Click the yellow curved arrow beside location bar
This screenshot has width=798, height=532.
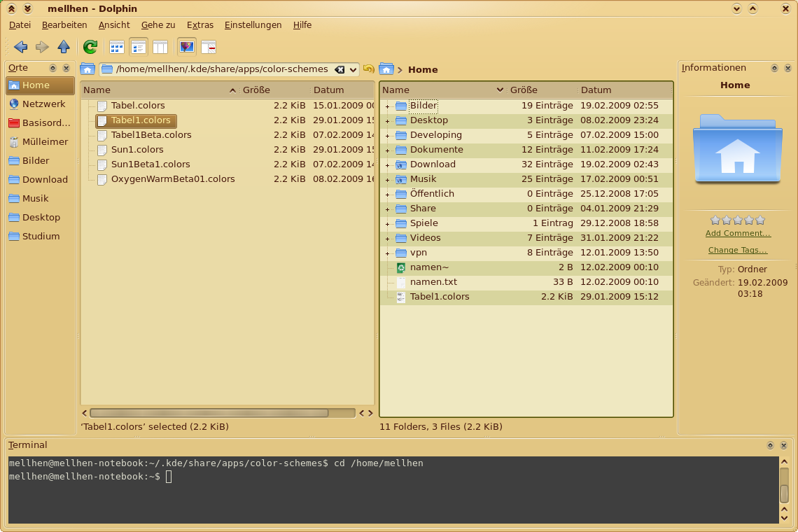[x=368, y=69]
